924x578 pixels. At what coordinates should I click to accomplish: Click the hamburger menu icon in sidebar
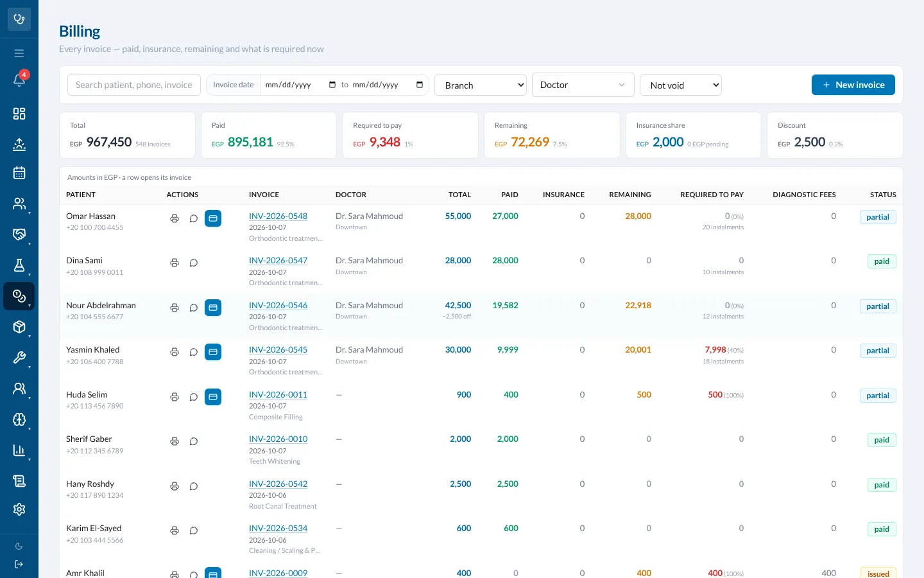click(x=19, y=53)
